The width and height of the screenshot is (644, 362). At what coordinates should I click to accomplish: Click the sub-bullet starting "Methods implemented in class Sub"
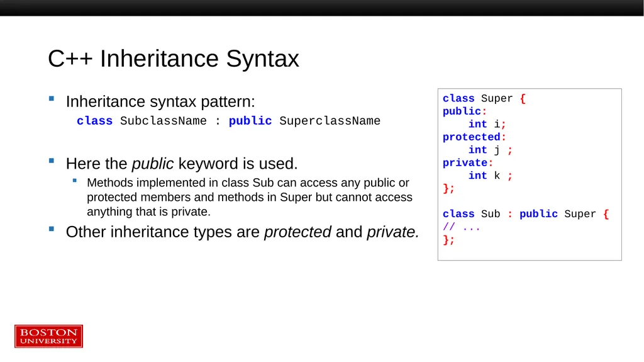pos(249,197)
